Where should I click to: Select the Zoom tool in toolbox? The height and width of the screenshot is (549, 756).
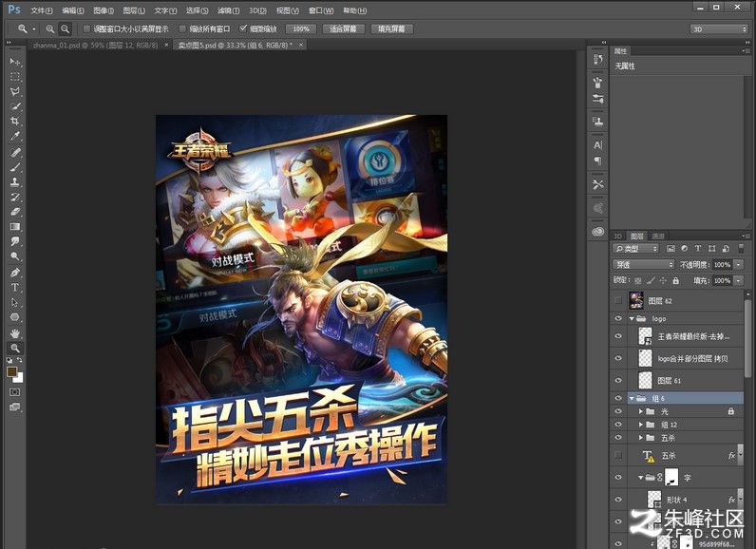pos(15,348)
